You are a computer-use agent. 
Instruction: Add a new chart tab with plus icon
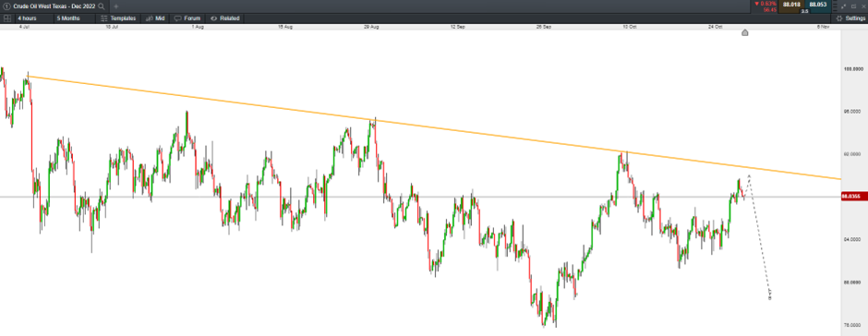(x=116, y=6)
